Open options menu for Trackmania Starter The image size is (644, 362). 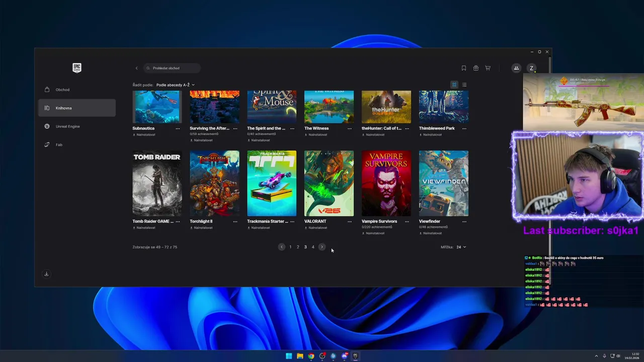292,222
